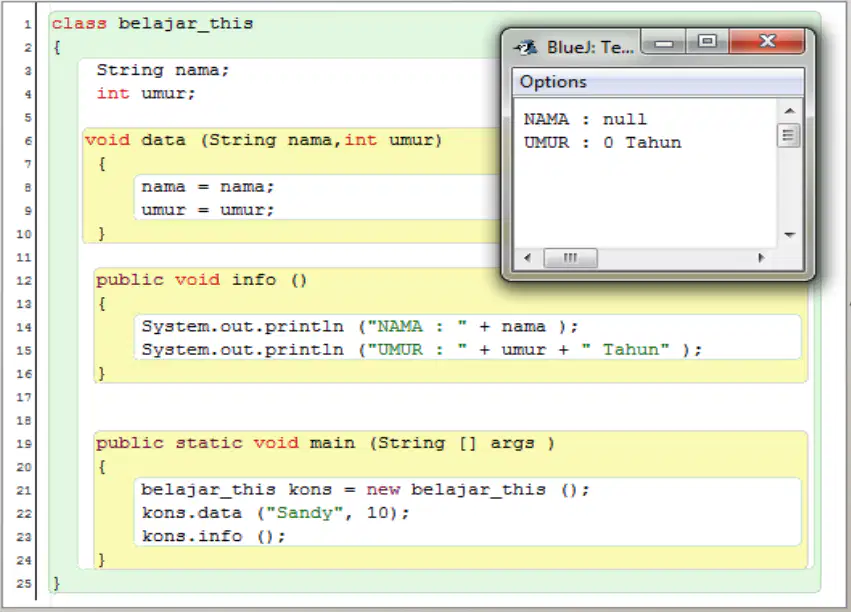Click the 'new belajar_this ()' statement line
Image resolution: width=851 pixels, height=612 pixels.
(x=365, y=490)
